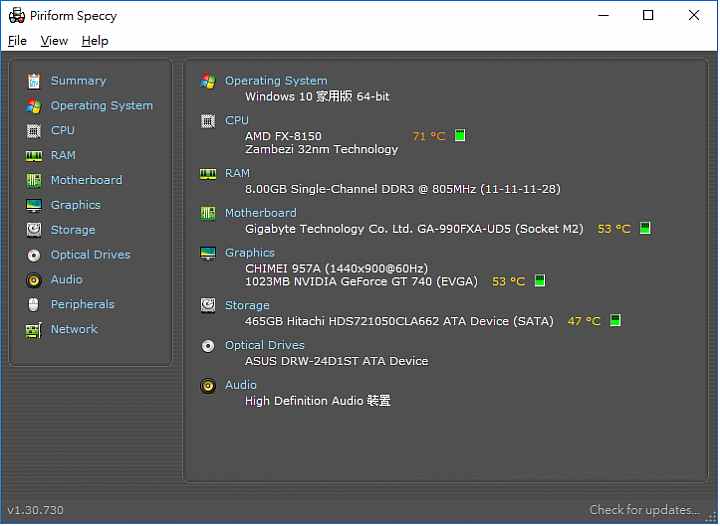Image resolution: width=720 pixels, height=526 pixels.
Task: Click Windows flag icon beside Operating System heading
Action: point(208,81)
